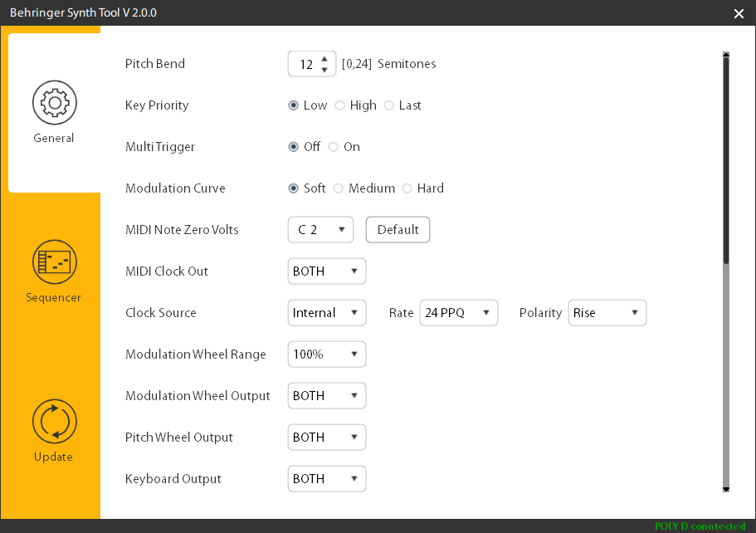
Task: Decrease Pitch Bend with down arrow
Action: coord(324,70)
